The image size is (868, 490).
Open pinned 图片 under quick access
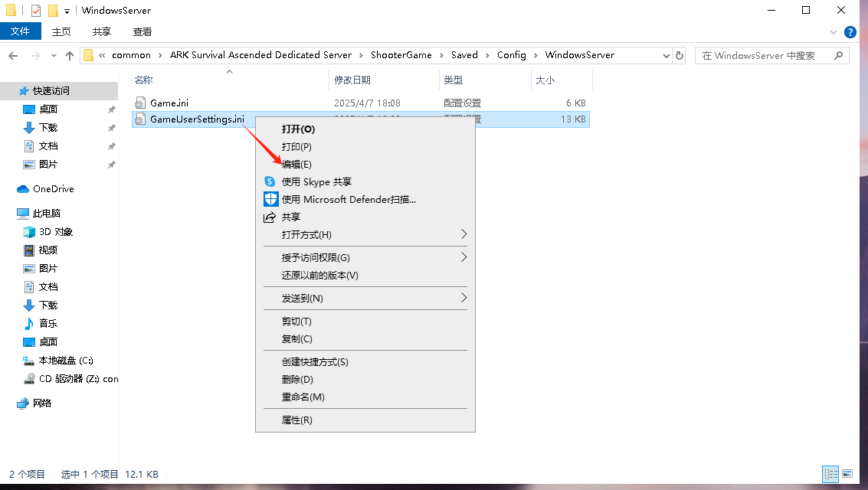48,165
